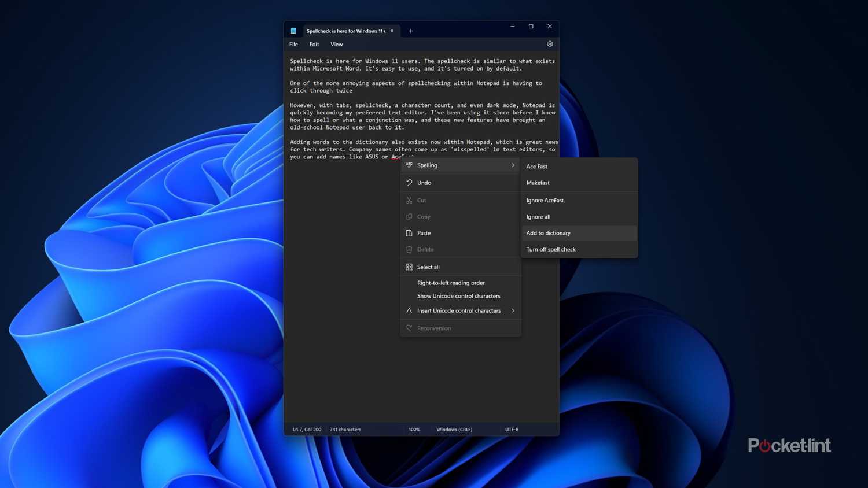The height and width of the screenshot is (488, 868).
Task: Open the View menu
Action: [336, 45]
